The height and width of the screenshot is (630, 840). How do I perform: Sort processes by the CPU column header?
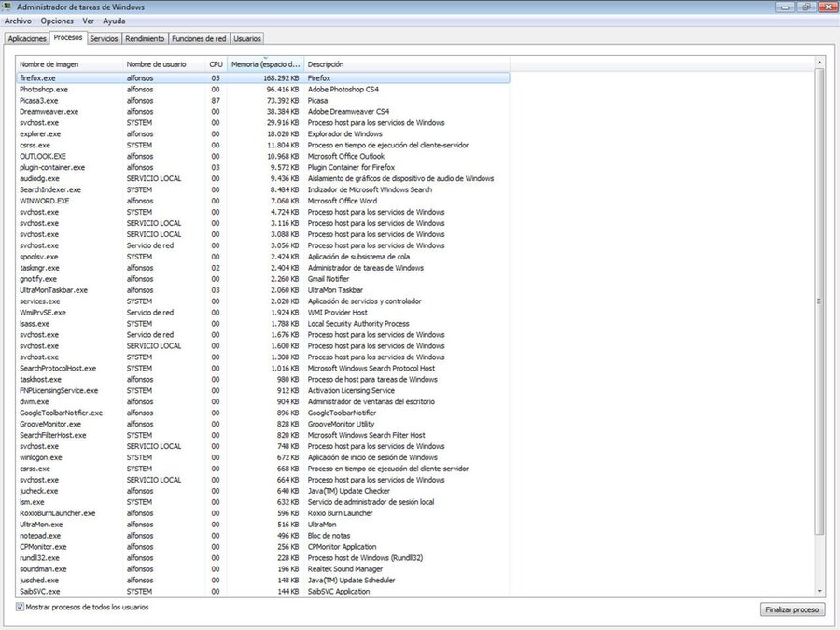[217, 64]
